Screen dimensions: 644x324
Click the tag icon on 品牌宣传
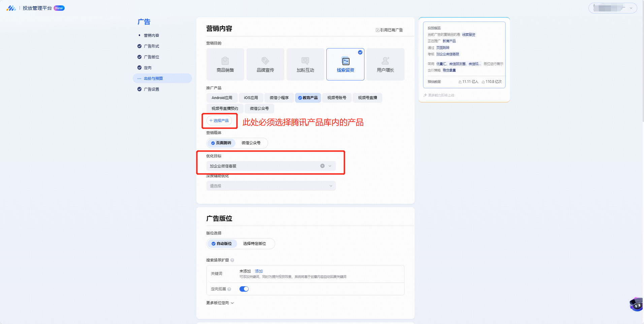[265, 61]
